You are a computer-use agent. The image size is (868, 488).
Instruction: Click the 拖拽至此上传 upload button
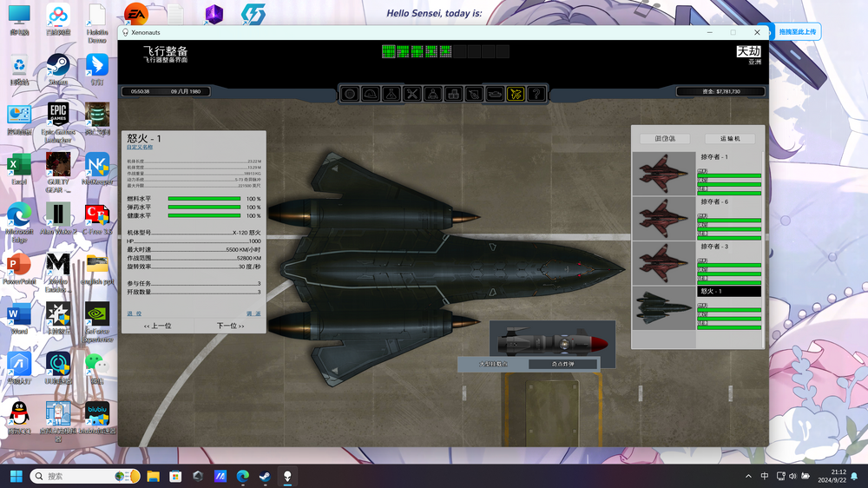tap(797, 31)
